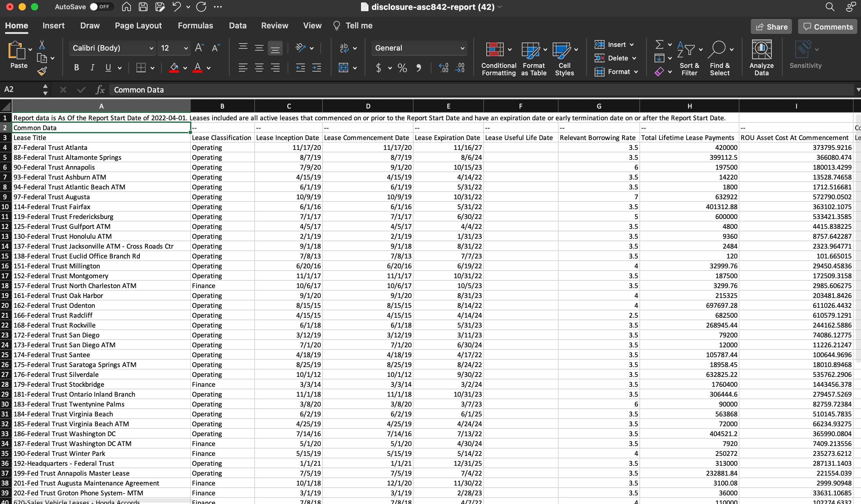Click the Tell me search box
Screen dimensions: 861x504
353,26
